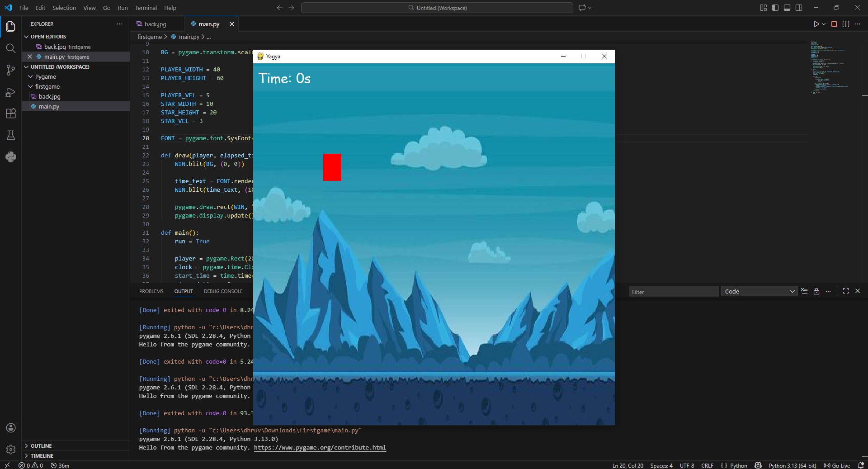Expand the OUTLINE section
Screen dimensions: 868x469
coord(41,446)
